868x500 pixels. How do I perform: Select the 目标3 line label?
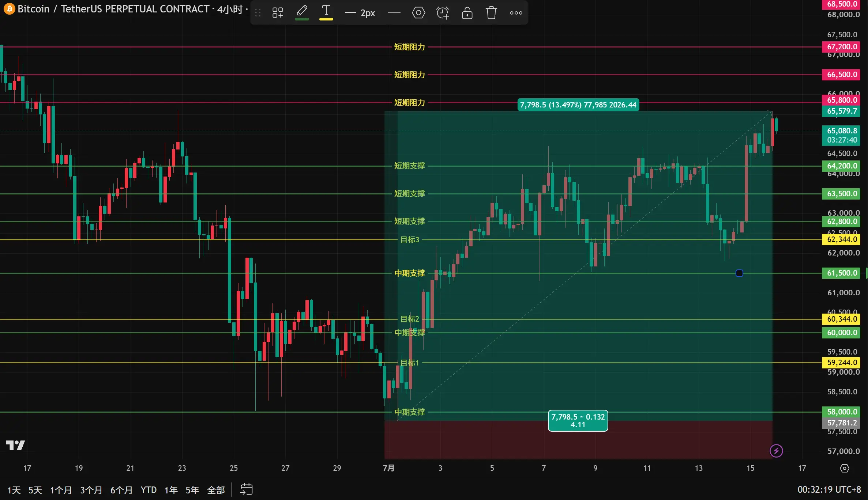pyautogui.click(x=410, y=240)
